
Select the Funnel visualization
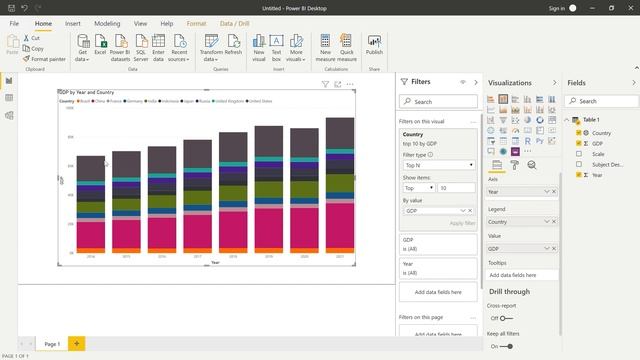click(x=503, y=120)
